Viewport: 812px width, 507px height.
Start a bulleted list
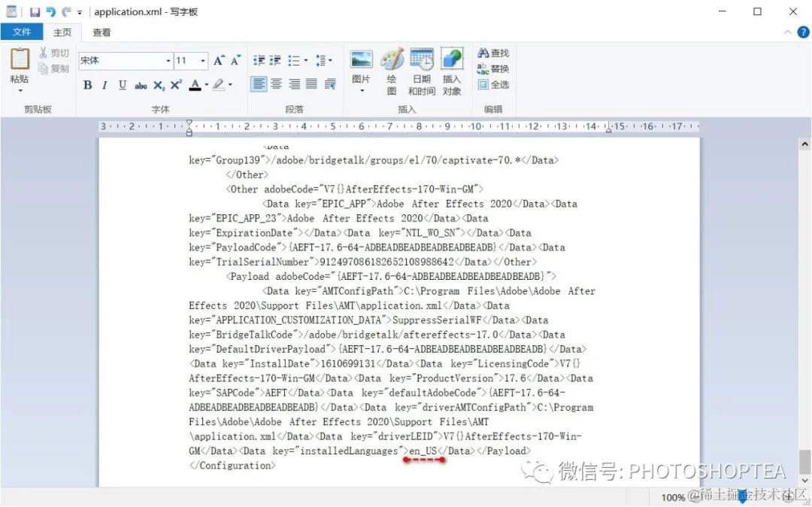[x=294, y=61]
